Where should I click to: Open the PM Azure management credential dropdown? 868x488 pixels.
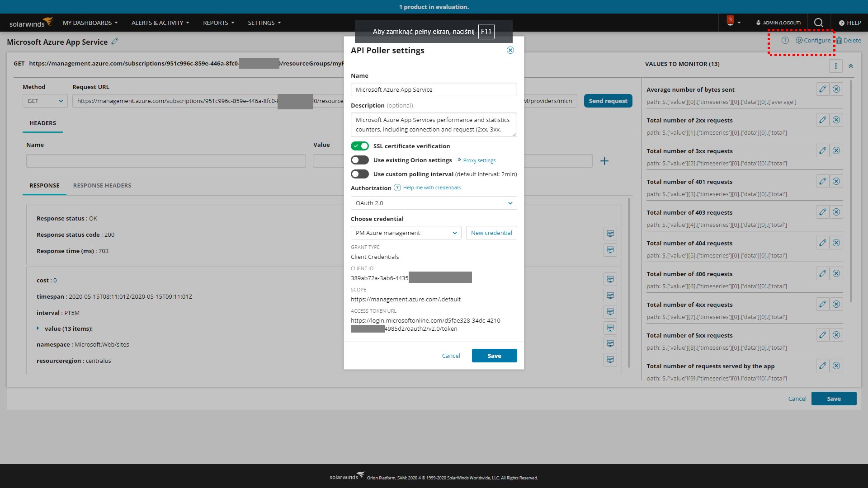pos(406,233)
